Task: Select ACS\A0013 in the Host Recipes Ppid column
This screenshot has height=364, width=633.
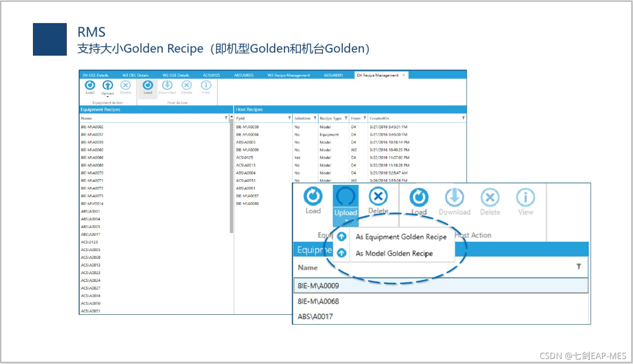Action: 246,165
